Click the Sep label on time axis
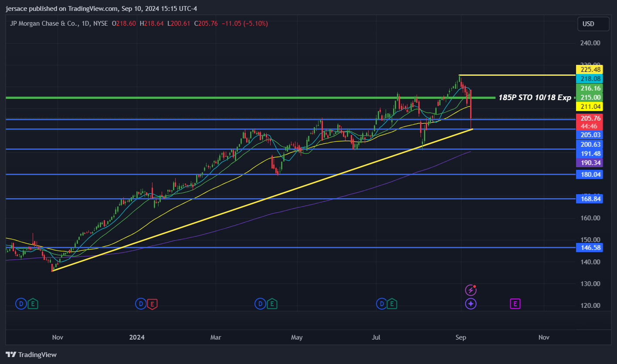617x364 pixels. [x=461, y=337]
